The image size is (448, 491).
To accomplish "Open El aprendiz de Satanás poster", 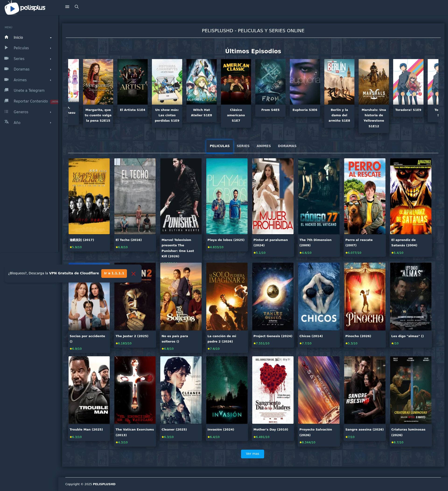I will pos(410,196).
